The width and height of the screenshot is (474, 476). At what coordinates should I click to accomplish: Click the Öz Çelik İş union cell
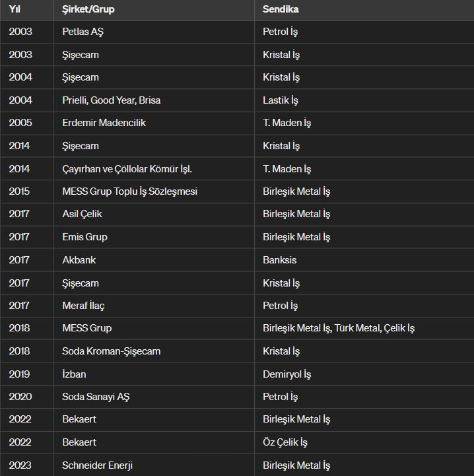(285, 442)
